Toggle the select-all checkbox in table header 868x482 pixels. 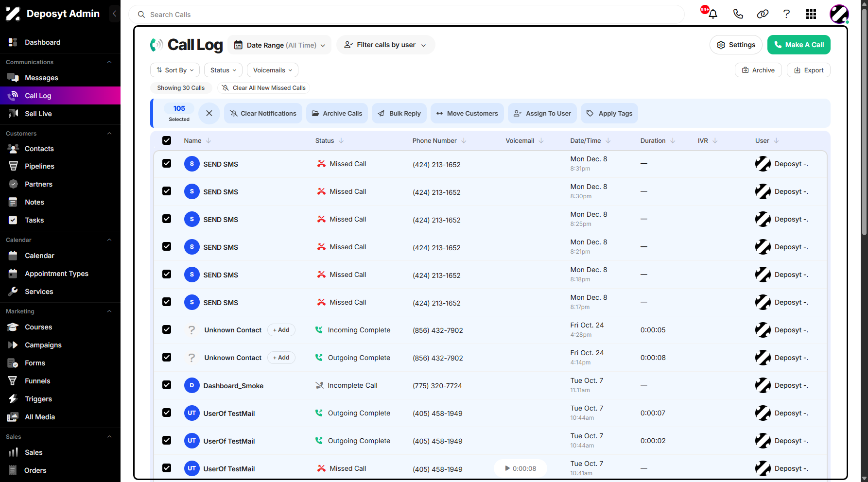[x=167, y=140]
